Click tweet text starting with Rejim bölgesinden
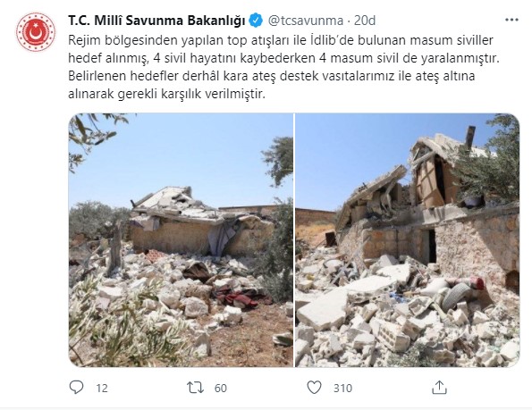Viewport: 532px width, 410px height. point(281,40)
